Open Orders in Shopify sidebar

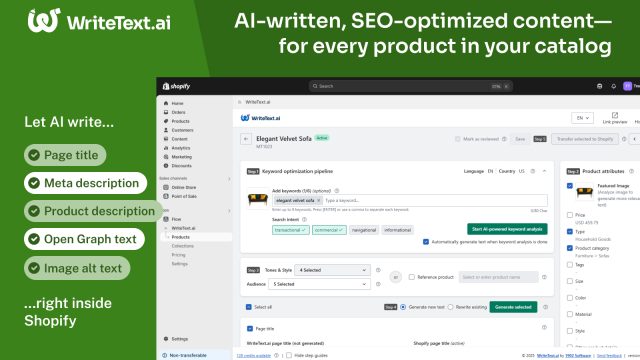pyautogui.click(x=178, y=112)
